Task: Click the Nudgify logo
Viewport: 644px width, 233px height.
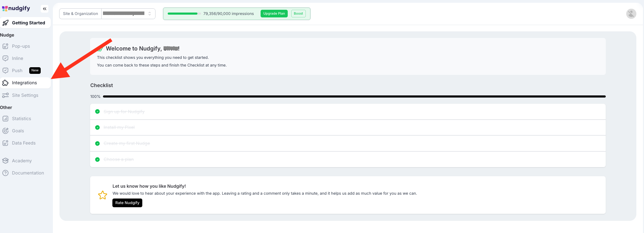Action: point(16,8)
